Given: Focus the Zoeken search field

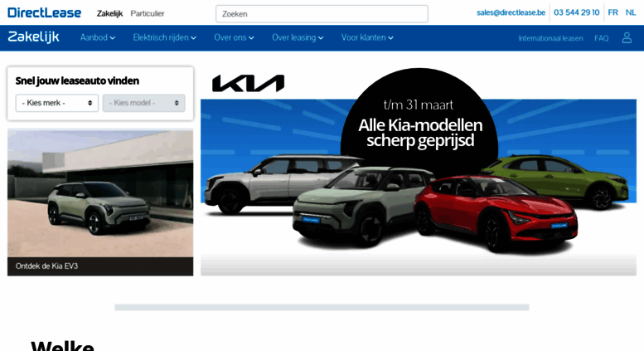Looking at the screenshot, I should click(x=322, y=14).
